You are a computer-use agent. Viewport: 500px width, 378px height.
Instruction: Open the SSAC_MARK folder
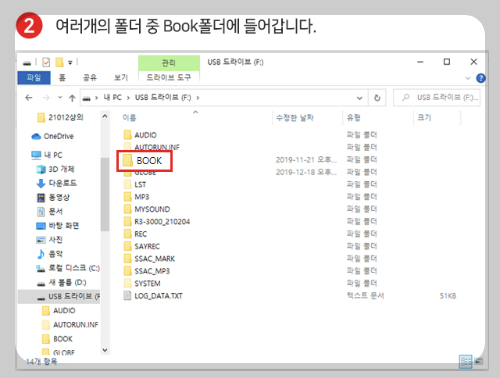coord(149,258)
